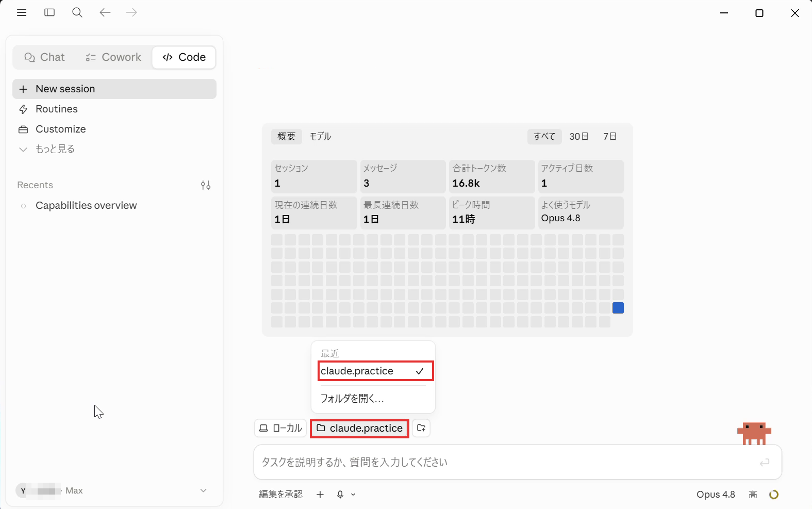Image resolution: width=812 pixels, height=509 pixels.
Task: Open the microphone options chevron
Action: (353, 495)
